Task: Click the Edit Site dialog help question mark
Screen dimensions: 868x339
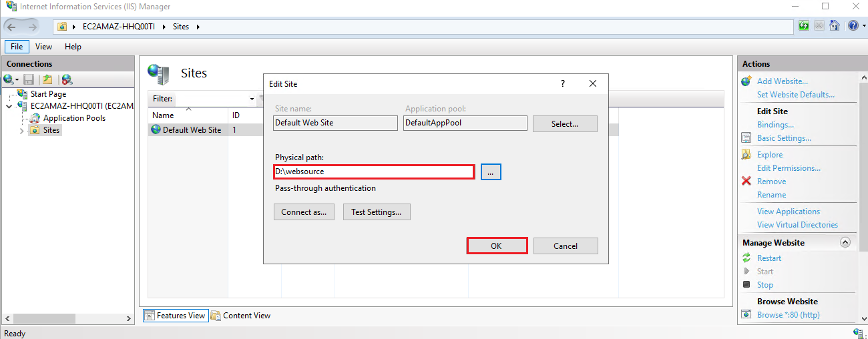Action: coord(563,84)
